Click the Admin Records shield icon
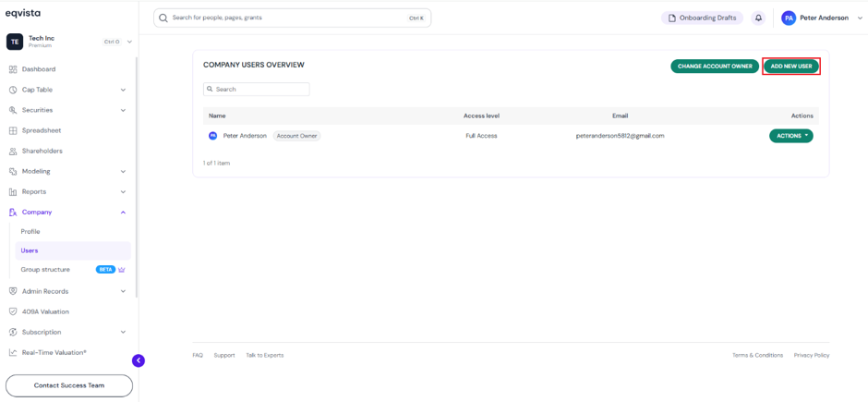 click(13, 291)
